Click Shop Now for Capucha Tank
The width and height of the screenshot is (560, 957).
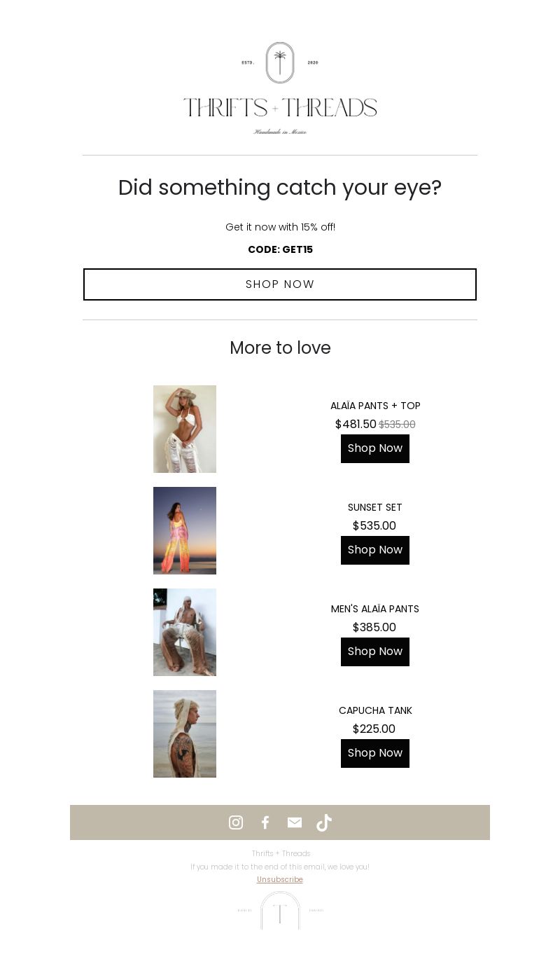coord(375,753)
